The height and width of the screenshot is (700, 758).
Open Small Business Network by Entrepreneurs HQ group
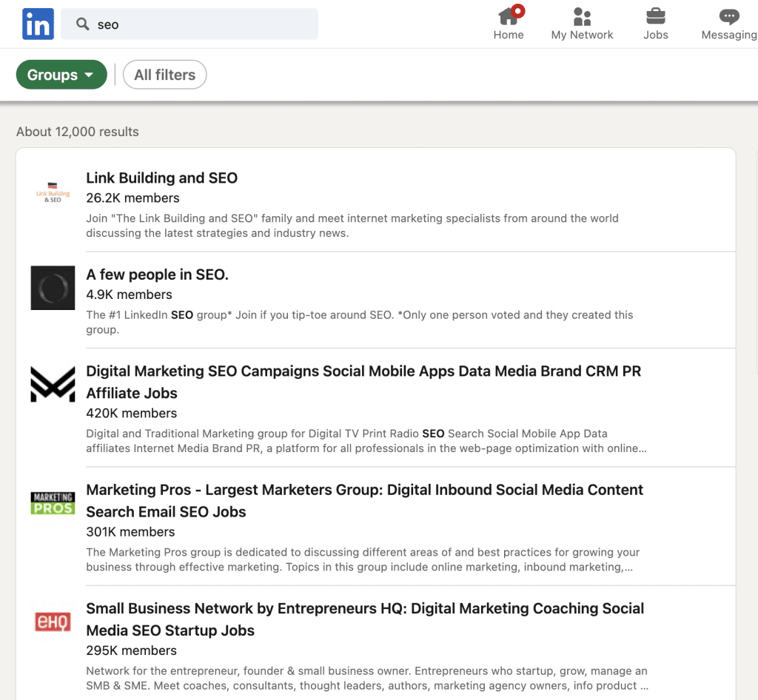(365, 619)
